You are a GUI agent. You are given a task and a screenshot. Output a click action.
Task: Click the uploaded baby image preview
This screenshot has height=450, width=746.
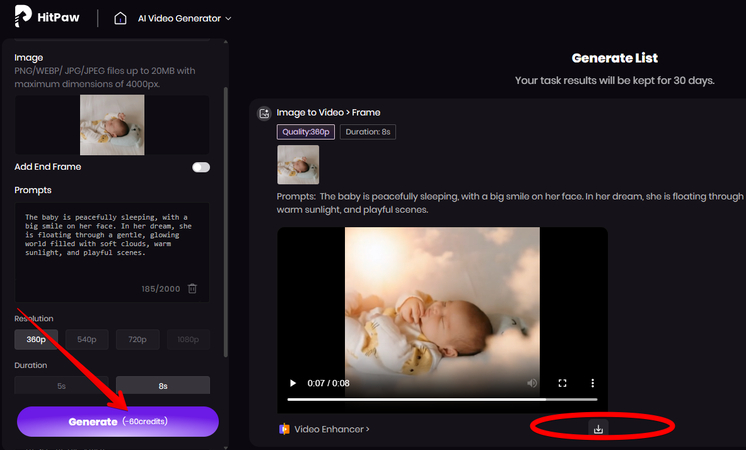(112, 125)
